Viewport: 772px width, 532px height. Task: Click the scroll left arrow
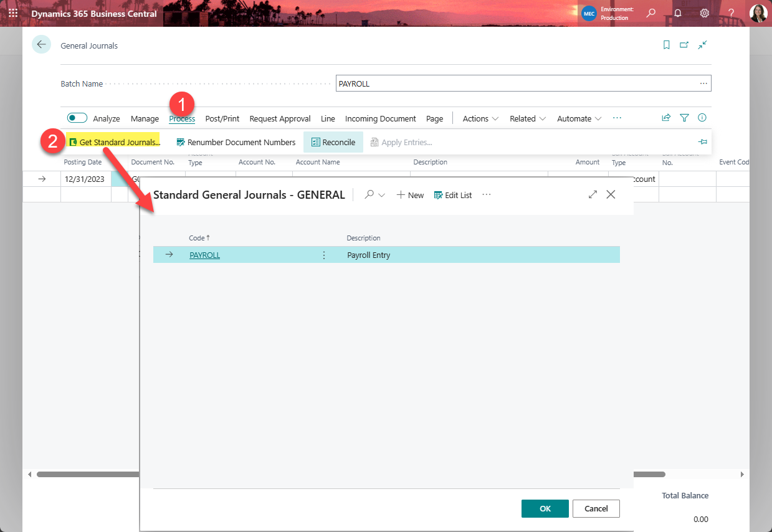click(x=30, y=474)
